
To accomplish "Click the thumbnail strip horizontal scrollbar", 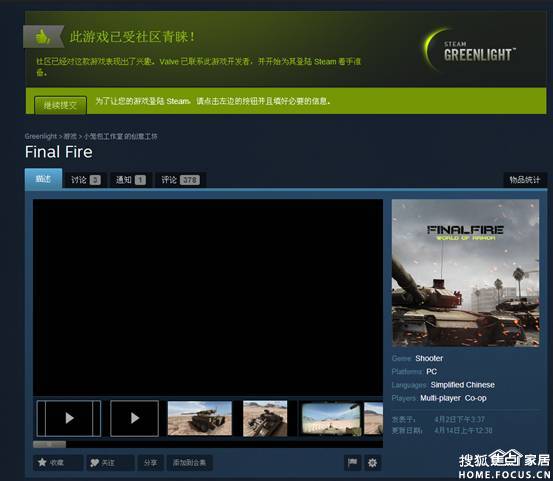I will [208, 444].
